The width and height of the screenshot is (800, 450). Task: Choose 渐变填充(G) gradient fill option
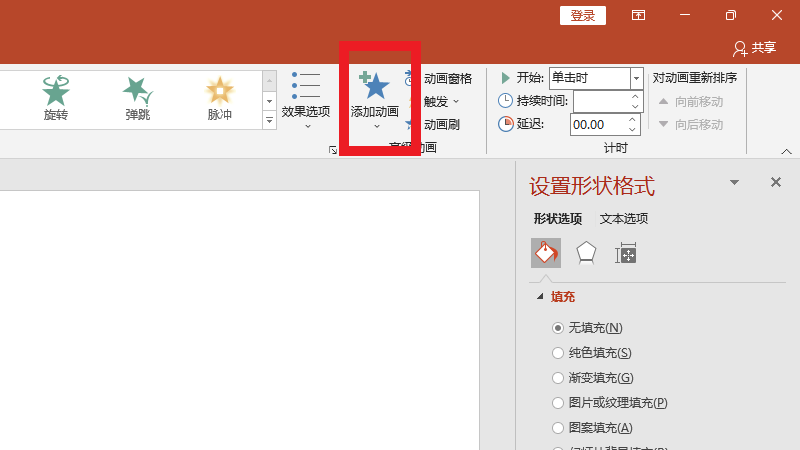(558, 378)
